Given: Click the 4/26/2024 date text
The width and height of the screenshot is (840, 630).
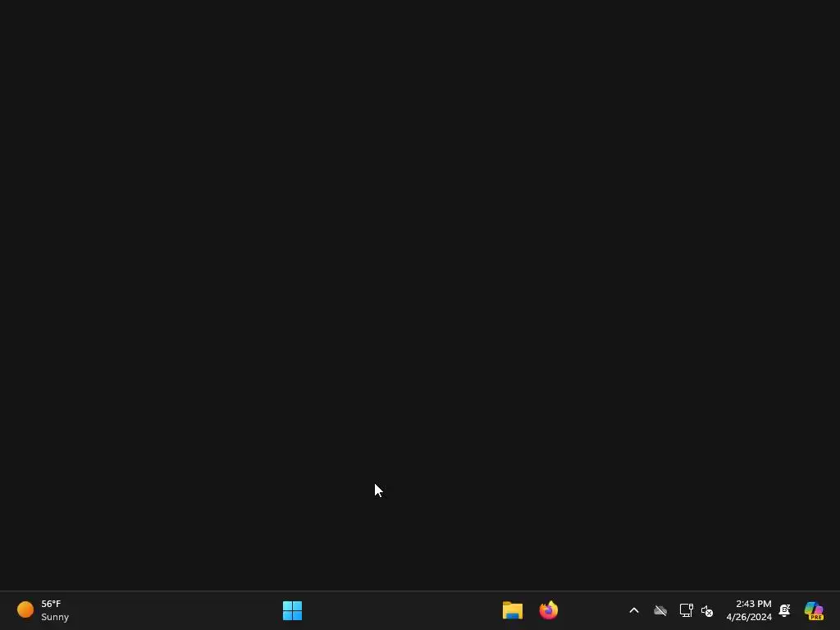Looking at the screenshot, I should pyautogui.click(x=749, y=617).
